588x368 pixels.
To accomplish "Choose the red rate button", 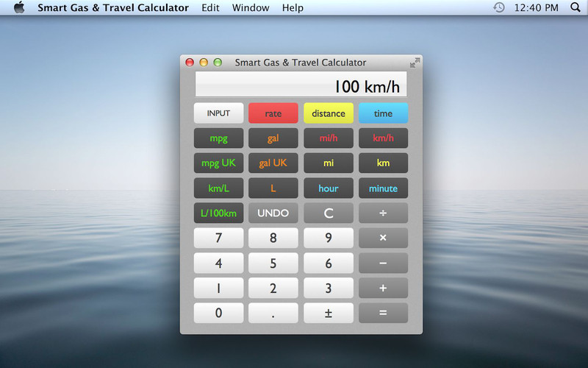I will [x=273, y=113].
